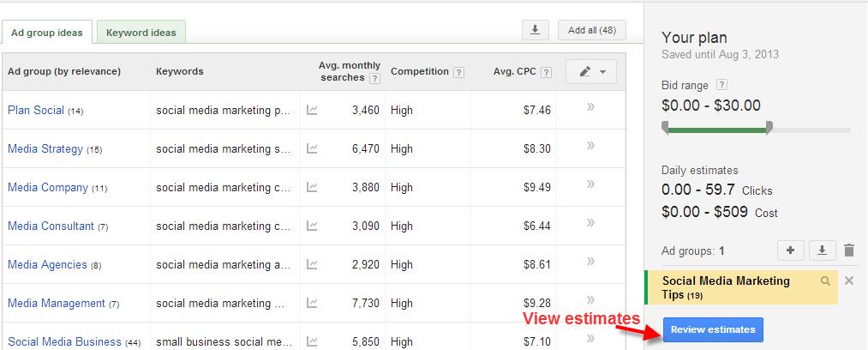
Task: Click the 6,470 searches value for Media Strategy
Action: pos(365,149)
